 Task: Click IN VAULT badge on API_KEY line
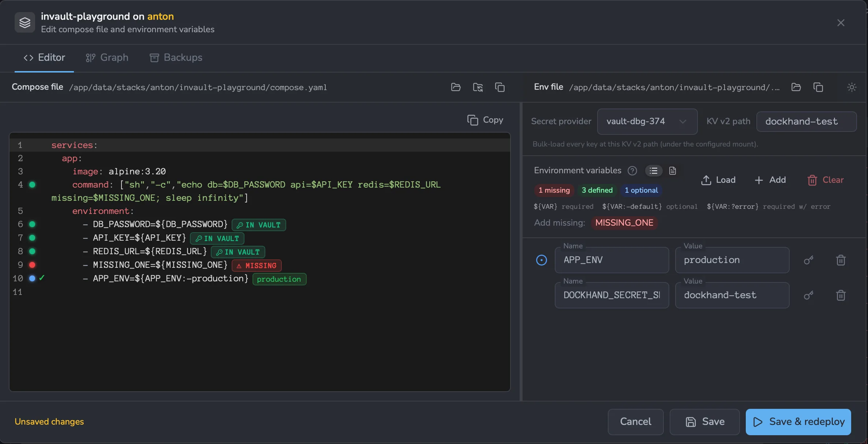[x=217, y=238]
